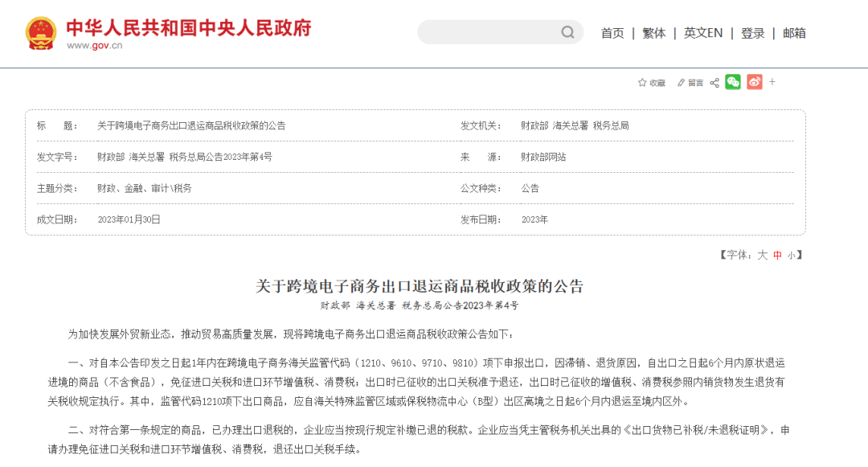Click the 成文日期 field label
The image size is (868, 467).
click(x=57, y=219)
